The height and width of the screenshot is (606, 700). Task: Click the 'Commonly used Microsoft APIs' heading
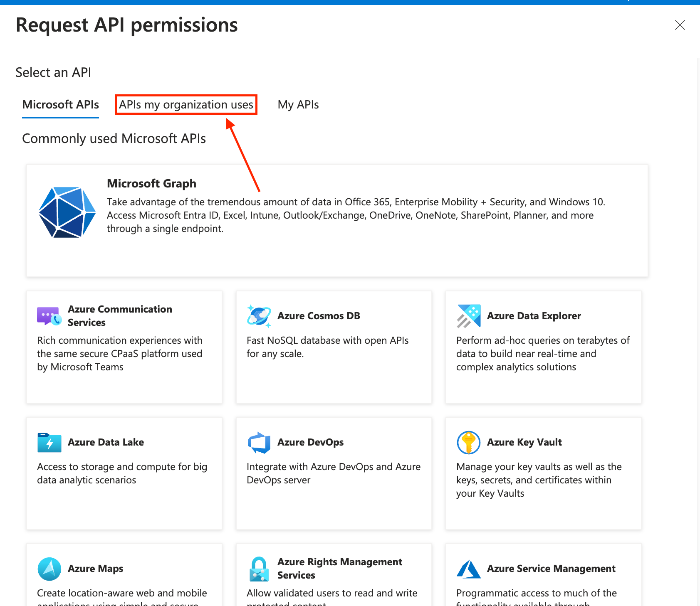pyautogui.click(x=114, y=138)
